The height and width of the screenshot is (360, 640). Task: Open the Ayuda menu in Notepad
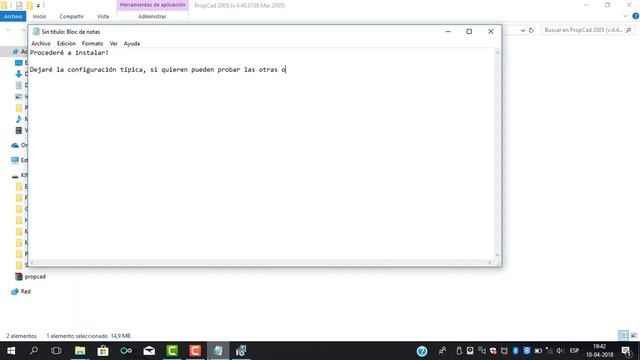tap(132, 43)
